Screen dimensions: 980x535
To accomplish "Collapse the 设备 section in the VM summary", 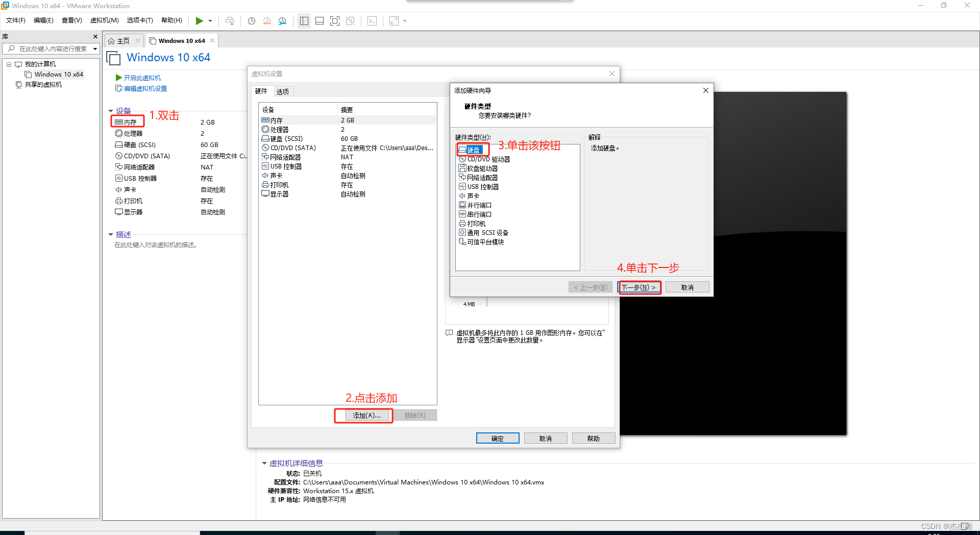I will 111,110.
